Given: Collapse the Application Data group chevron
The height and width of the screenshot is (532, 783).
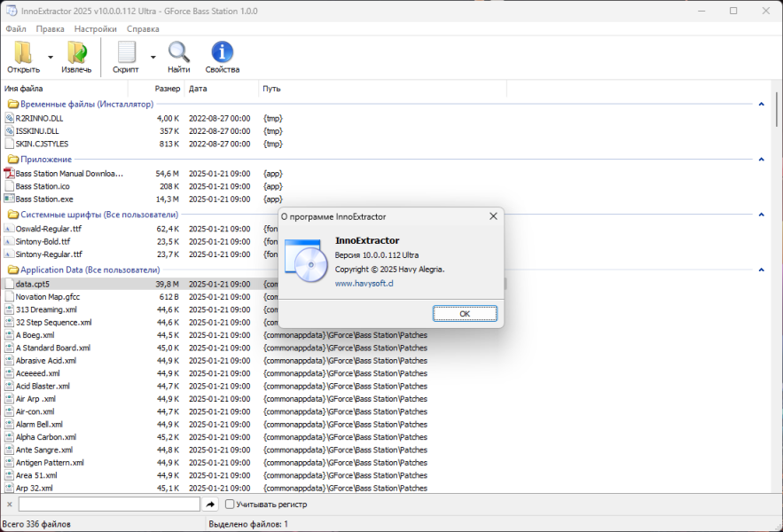Looking at the screenshot, I should click(x=762, y=270).
